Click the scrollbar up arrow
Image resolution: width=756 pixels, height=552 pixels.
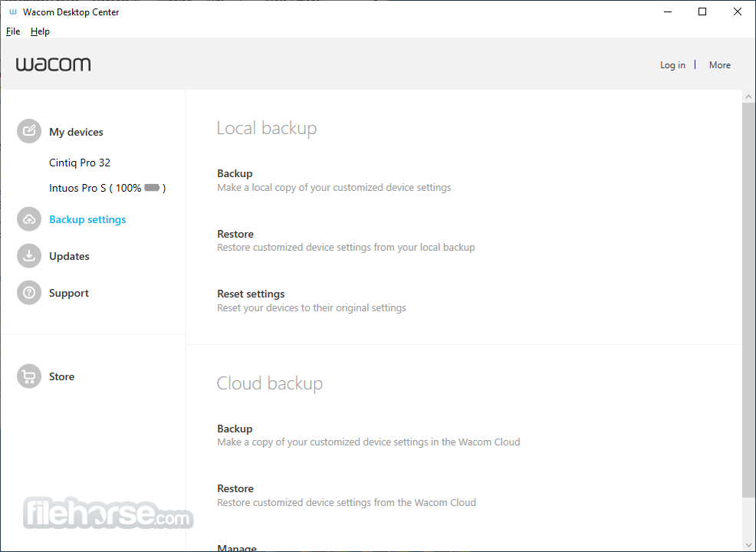pos(748,97)
